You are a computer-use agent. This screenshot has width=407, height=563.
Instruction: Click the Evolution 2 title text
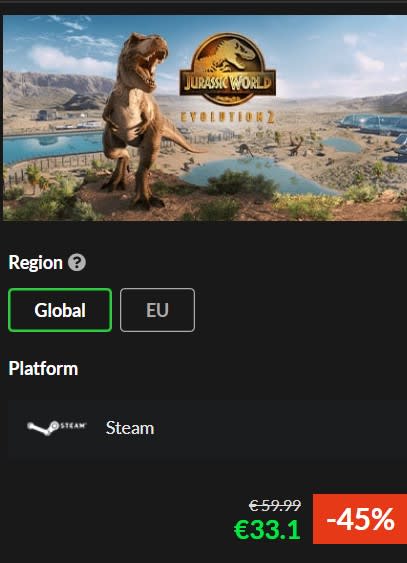click(x=228, y=117)
